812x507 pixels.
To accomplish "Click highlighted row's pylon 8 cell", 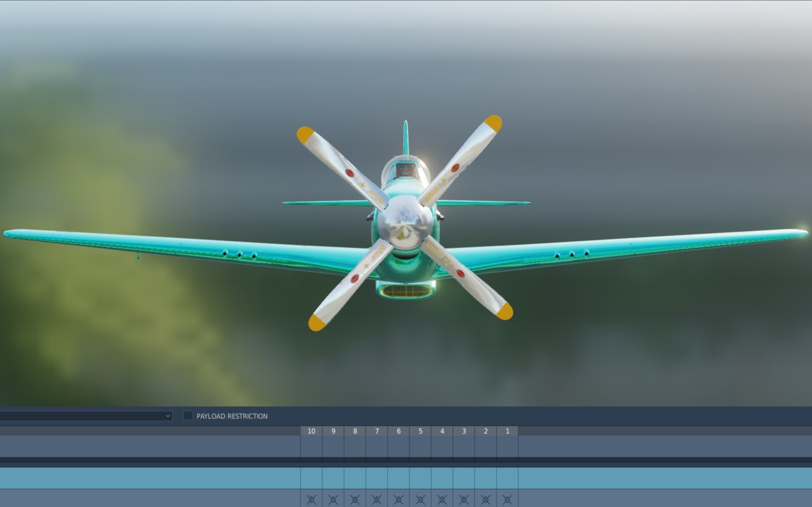I will [x=355, y=478].
